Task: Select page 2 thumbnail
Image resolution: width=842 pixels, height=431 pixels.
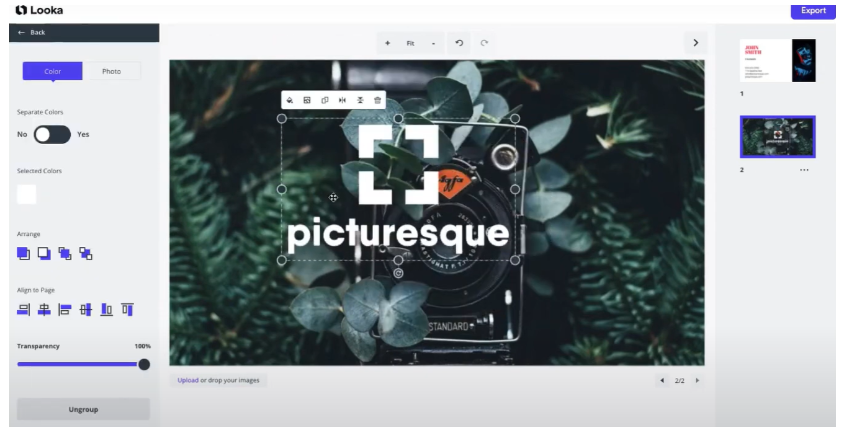Action: (x=778, y=137)
